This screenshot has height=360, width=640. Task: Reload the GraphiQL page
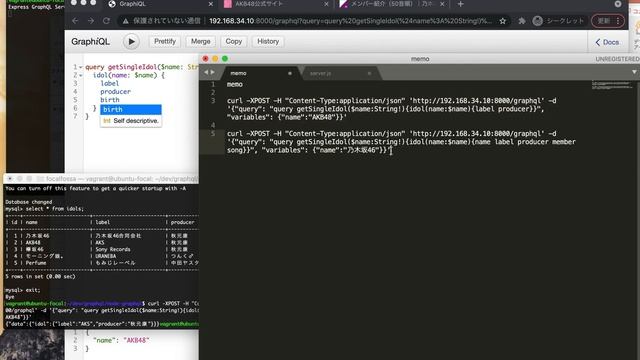tap(106, 21)
